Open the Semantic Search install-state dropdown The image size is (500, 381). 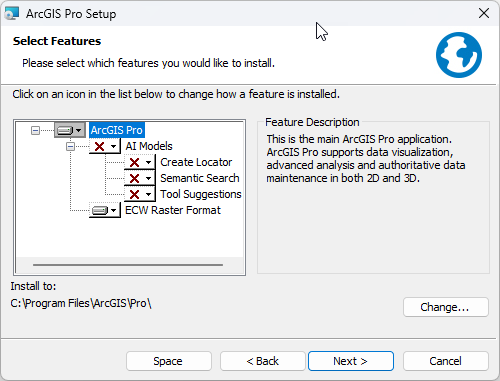click(x=140, y=178)
